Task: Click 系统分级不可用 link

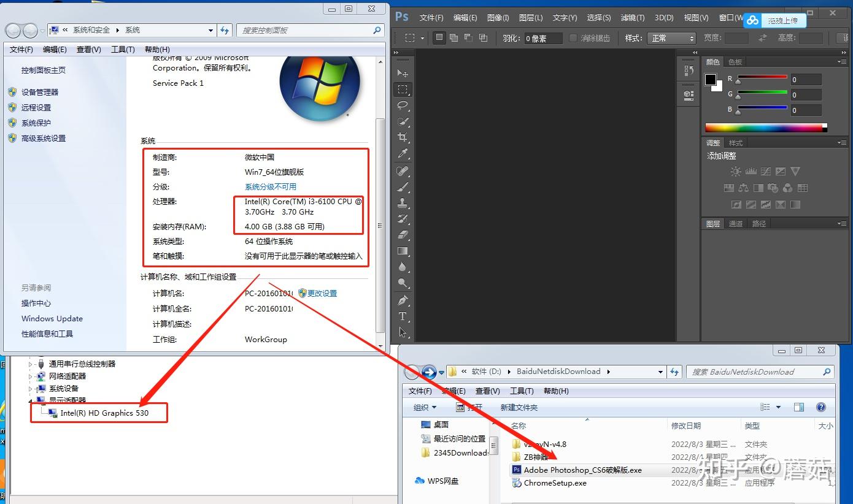Action: click(271, 187)
